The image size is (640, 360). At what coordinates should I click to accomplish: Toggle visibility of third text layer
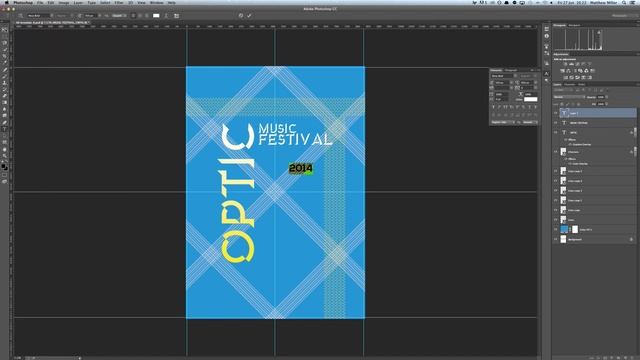(x=556, y=132)
